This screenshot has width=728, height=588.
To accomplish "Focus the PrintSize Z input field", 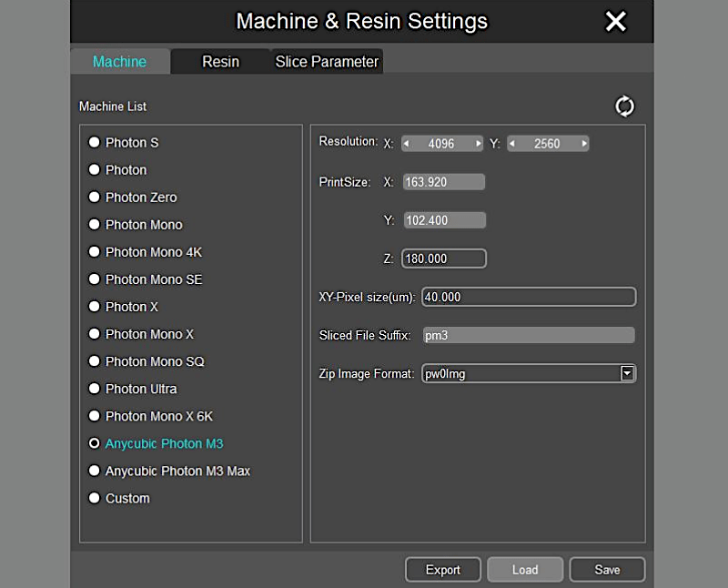I will [444, 259].
